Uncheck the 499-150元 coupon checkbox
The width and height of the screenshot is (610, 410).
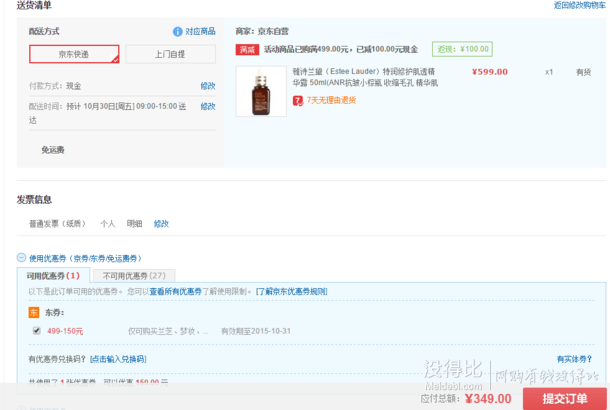pos(37,331)
